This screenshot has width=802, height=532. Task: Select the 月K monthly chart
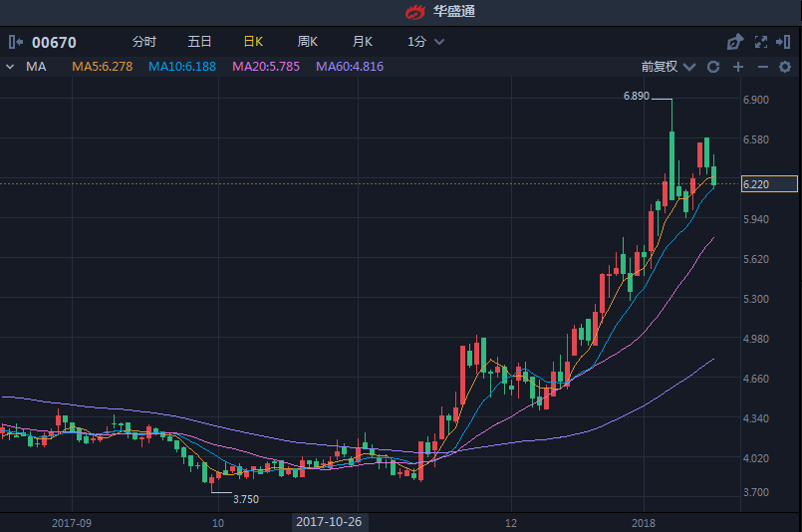click(362, 42)
